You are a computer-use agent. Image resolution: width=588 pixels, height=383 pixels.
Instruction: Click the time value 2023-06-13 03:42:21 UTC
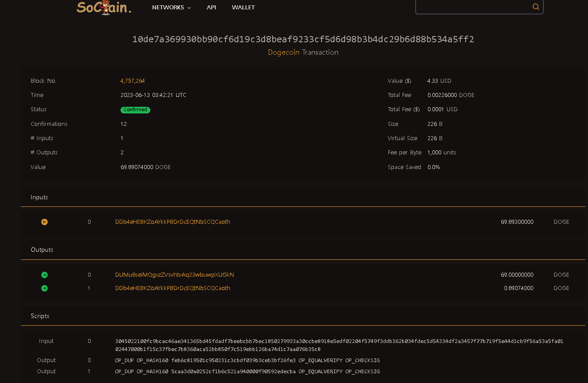tap(153, 95)
